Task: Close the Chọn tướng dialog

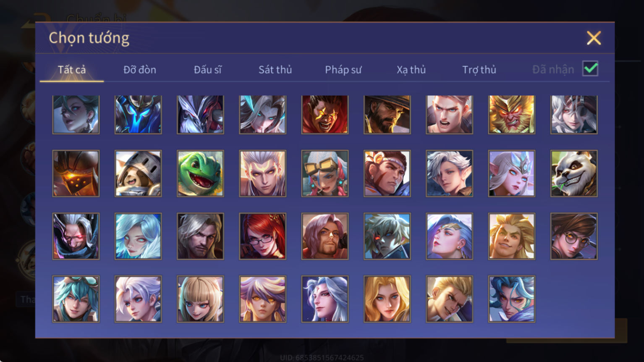Action: 594,38
